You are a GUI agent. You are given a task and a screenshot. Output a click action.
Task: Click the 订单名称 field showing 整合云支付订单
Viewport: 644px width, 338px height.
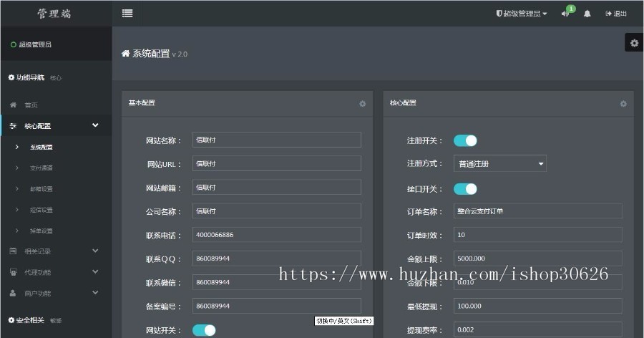(537, 211)
